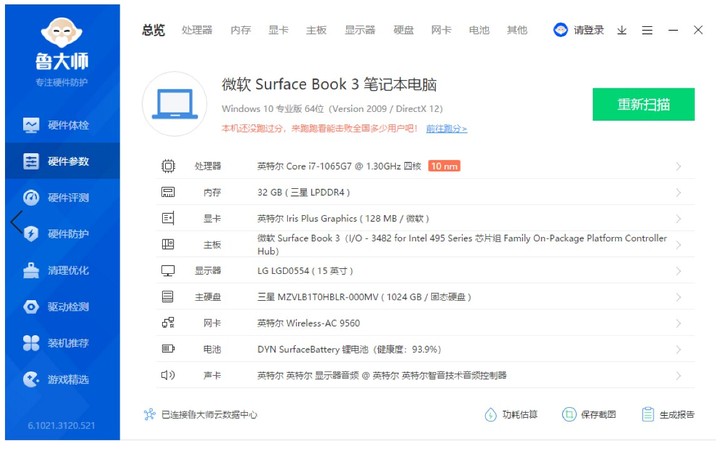The image size is (728, 454).
Task: Expand the 网卡 row chevron
Action: pos(679,324)
